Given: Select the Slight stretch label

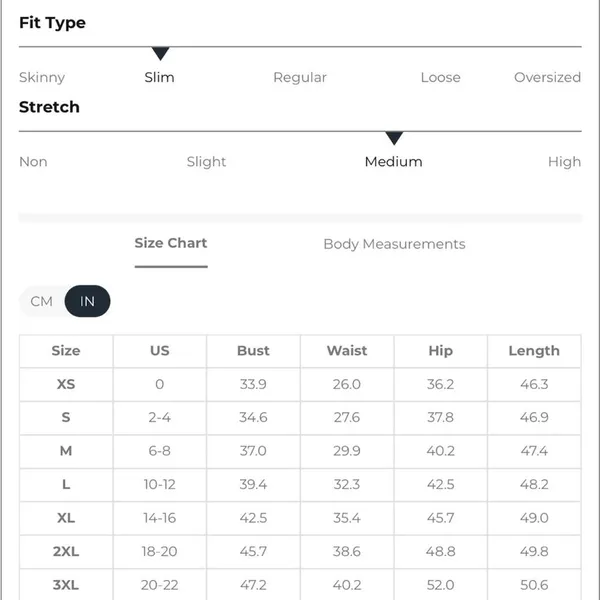Looking at the screenshot, I should [206, 162].
